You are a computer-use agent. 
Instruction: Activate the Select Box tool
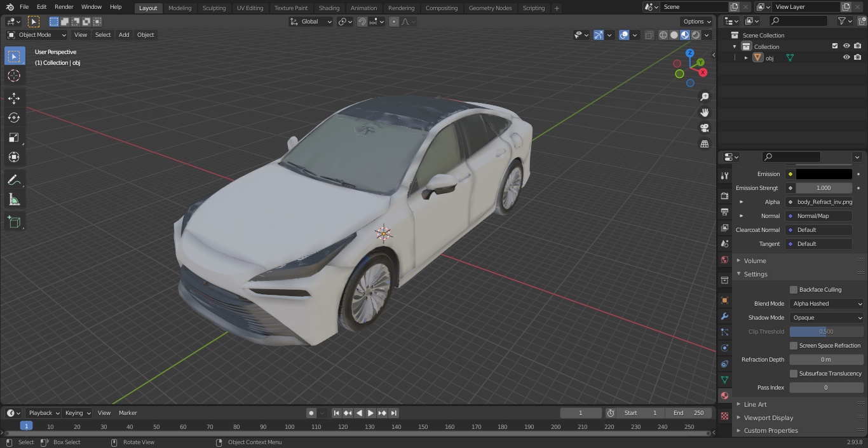coord(14,56)
